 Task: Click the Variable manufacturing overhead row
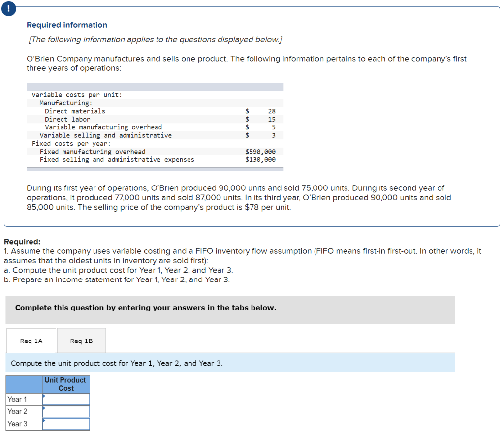(155, 127)
